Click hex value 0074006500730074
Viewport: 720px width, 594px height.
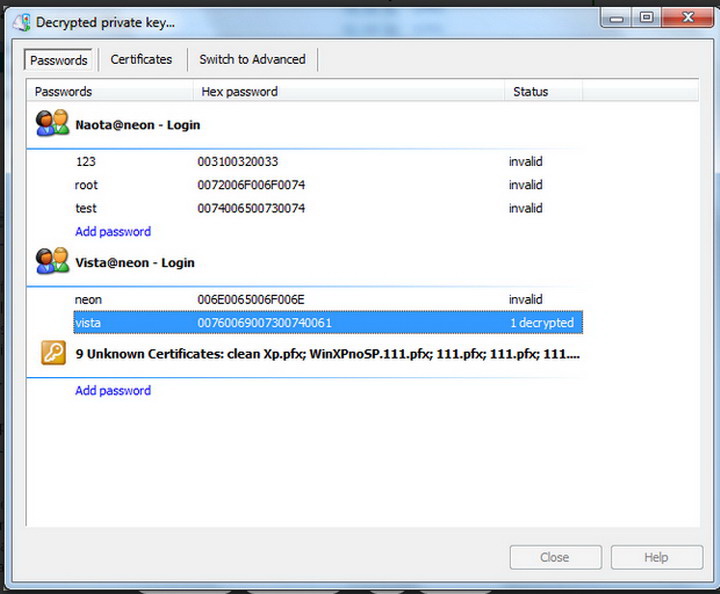[251, 208]
